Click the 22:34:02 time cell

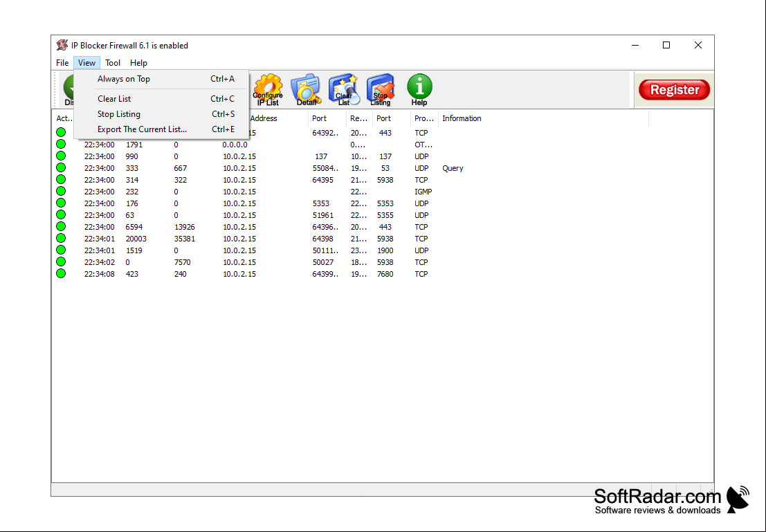99,262
